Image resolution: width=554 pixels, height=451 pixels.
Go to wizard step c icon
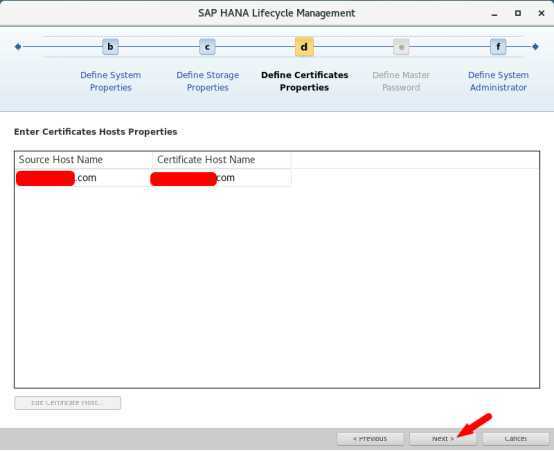coord(207,47)
